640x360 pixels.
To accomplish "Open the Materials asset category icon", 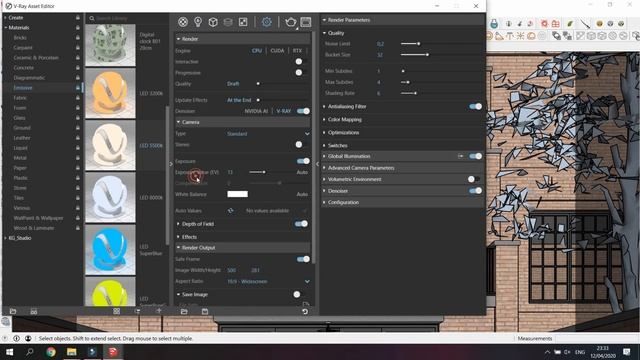I will [x=183, y=22].
